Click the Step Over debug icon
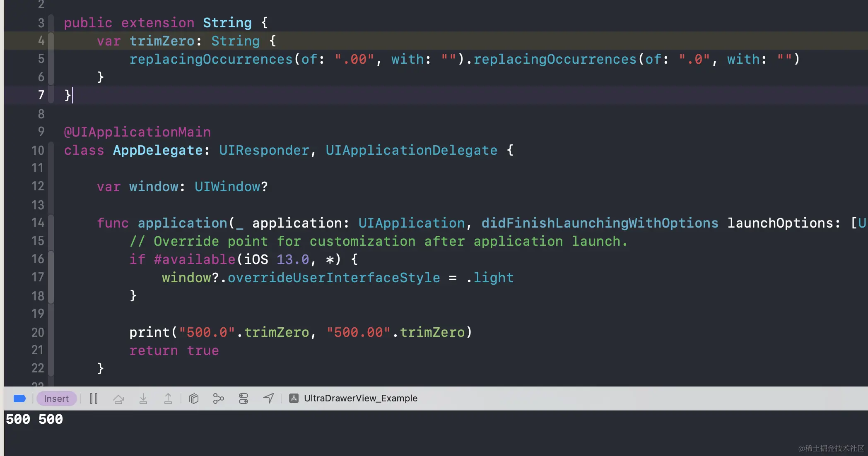The image size is (868, 456). (118, 398)
